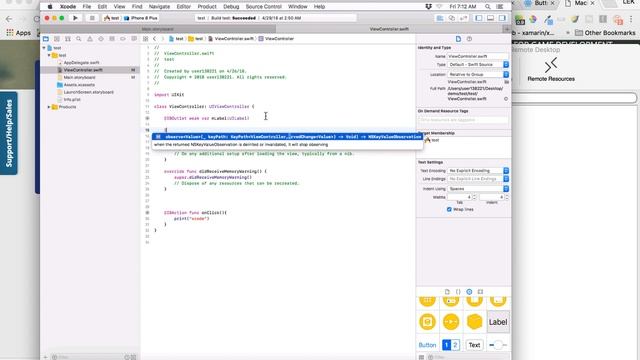Show the code snippet library
The height and width of the screenshot is (360, 640).
point(458,292)
